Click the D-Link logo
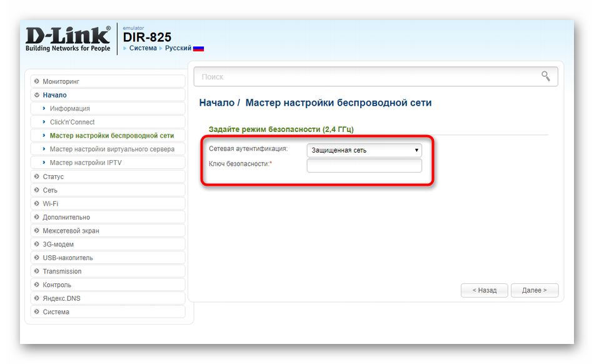 (68, 39)
